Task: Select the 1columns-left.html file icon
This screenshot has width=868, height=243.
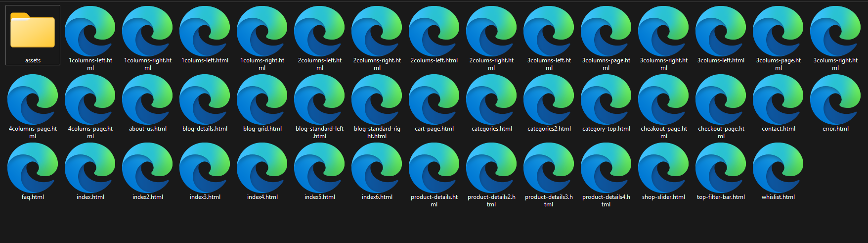Action: click(90, 31)
